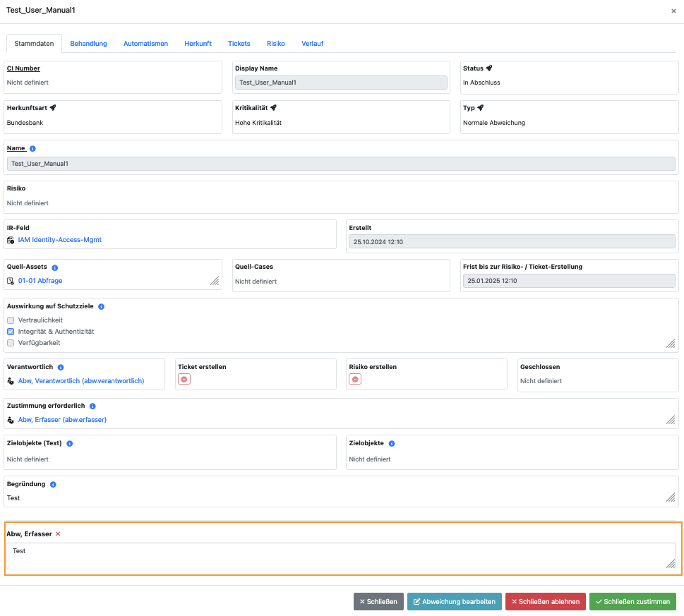Go to the Herkunft tab
The image size is (684, 616).
198,44
